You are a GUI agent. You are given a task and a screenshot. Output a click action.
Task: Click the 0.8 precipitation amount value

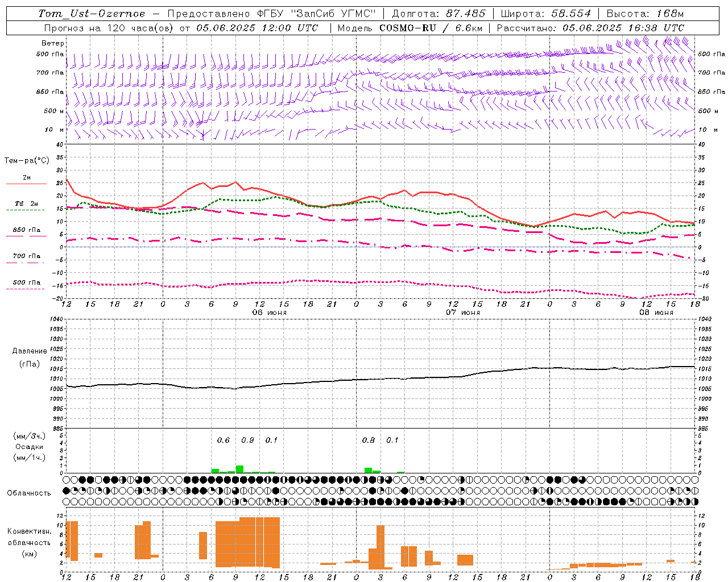pos(369,440)
